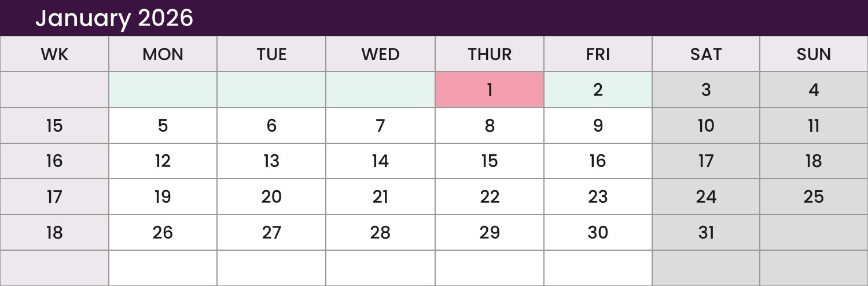Select week number 16 in WK column

pos(54,161)
